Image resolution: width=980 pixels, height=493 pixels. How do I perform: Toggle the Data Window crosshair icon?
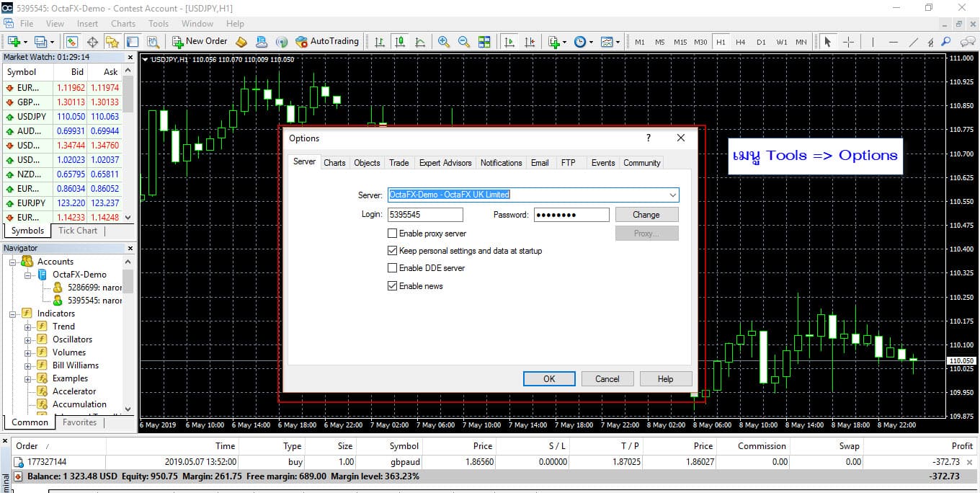(x=92, y=42)
